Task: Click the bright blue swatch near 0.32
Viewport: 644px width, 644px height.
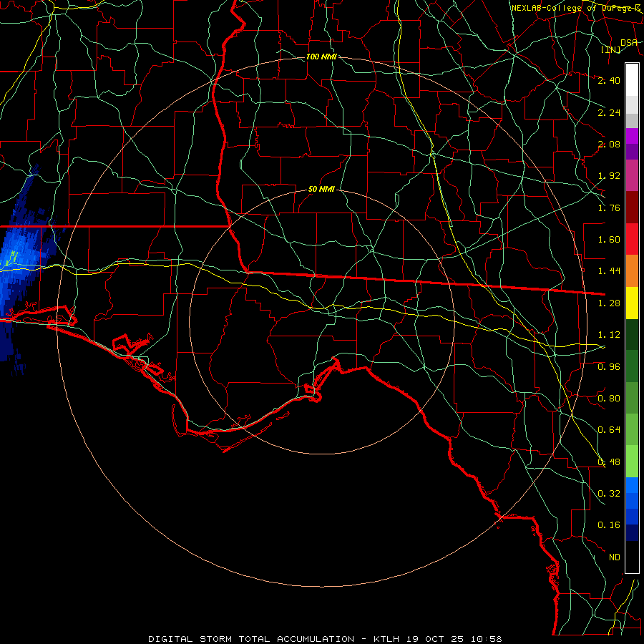Action: [632, 485]
